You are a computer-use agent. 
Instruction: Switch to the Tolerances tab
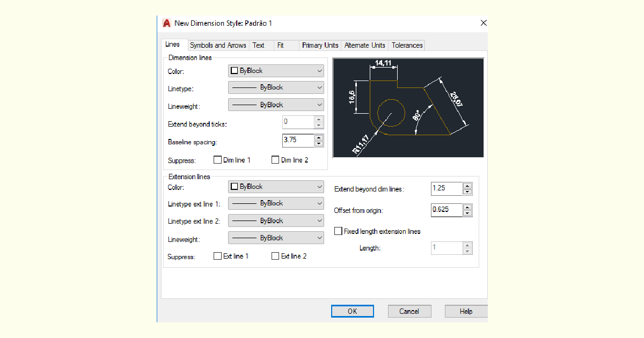pyautogui.click(x=407, y=46)
